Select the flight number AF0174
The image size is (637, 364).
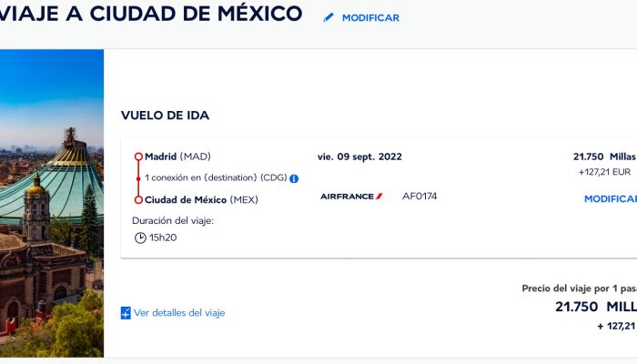[420, 197]
